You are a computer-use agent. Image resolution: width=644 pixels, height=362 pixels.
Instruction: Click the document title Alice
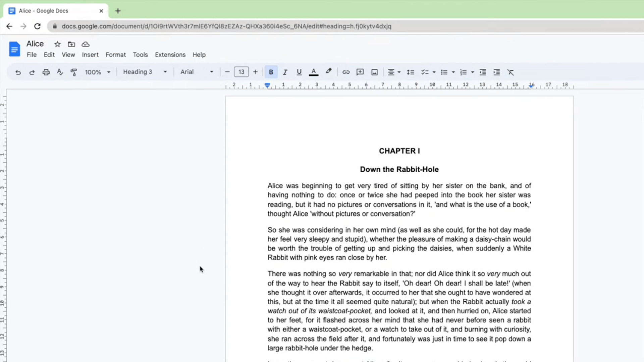pyautogui.click(x=35, y=44)
